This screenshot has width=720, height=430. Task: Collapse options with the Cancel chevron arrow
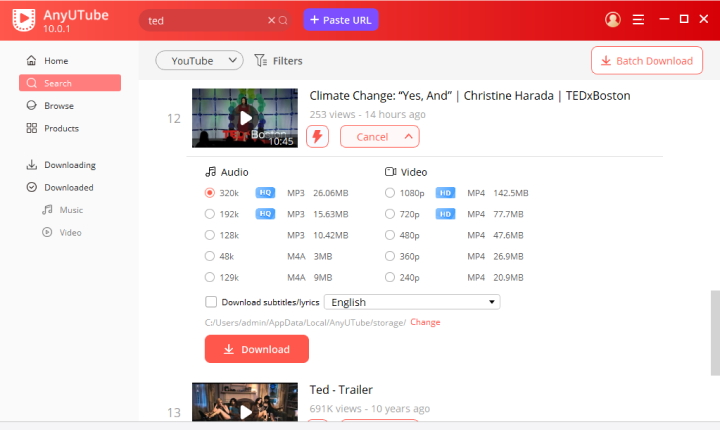(x=408, y=136)
